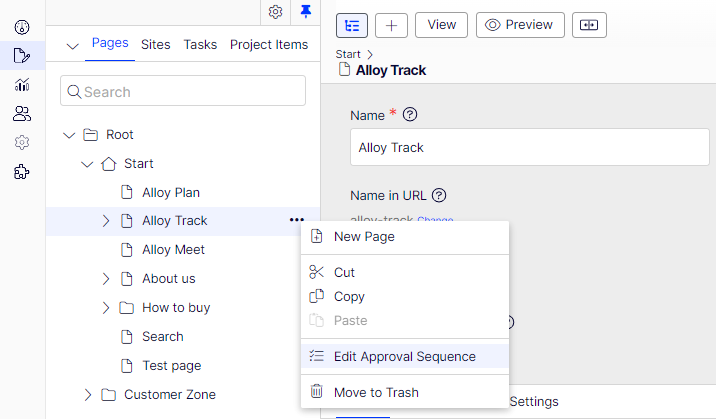
Task: Open the navigation pane settings gear
Action: point(276,12)
